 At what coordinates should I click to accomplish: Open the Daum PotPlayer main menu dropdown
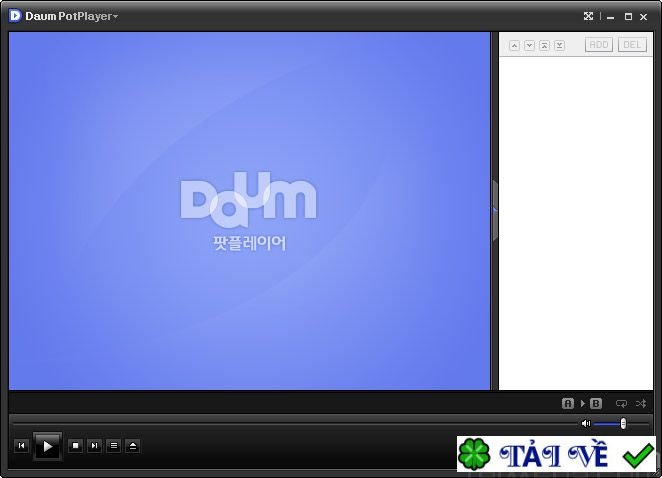click(71, 16)
